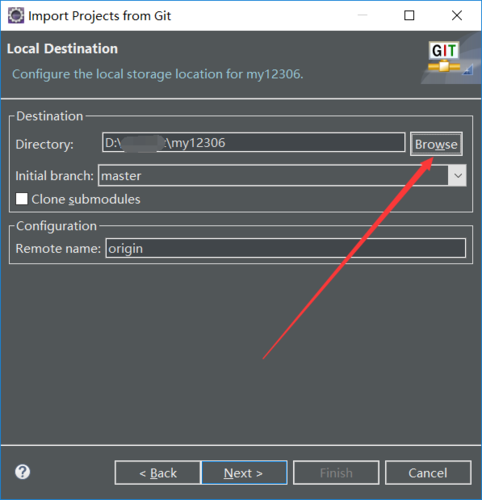Go to the Next wizard page
The height and width of the screenshot is (500, 482).
point(244,473)
